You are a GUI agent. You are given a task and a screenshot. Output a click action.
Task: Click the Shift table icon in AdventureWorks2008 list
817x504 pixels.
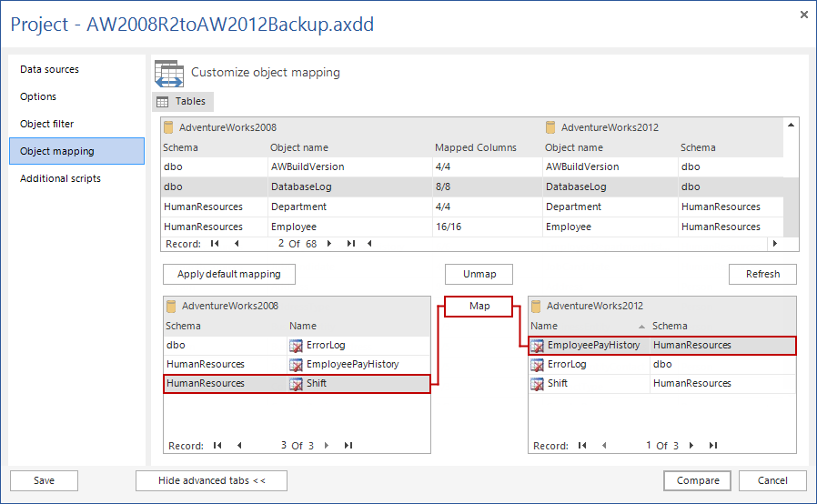pos(296,384)
